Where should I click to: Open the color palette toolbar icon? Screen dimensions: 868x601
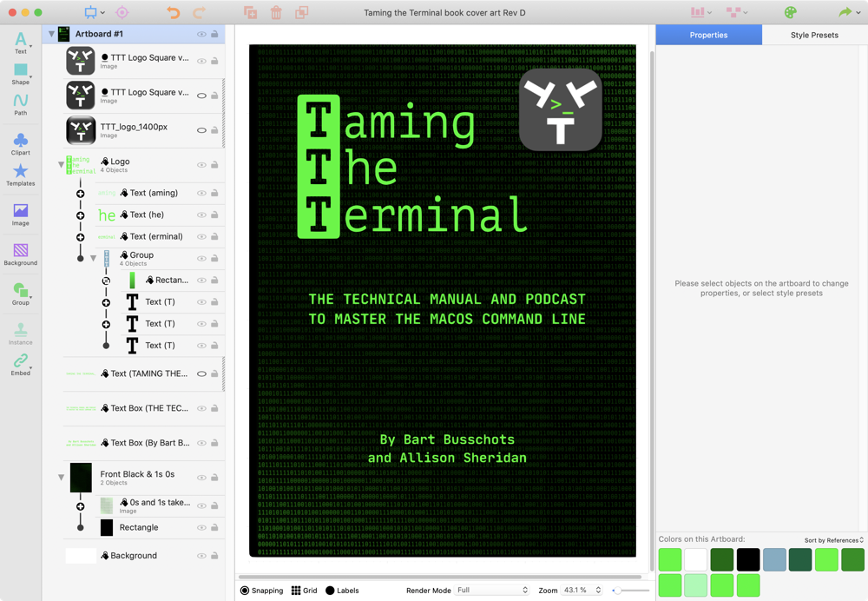click(790, 13)
